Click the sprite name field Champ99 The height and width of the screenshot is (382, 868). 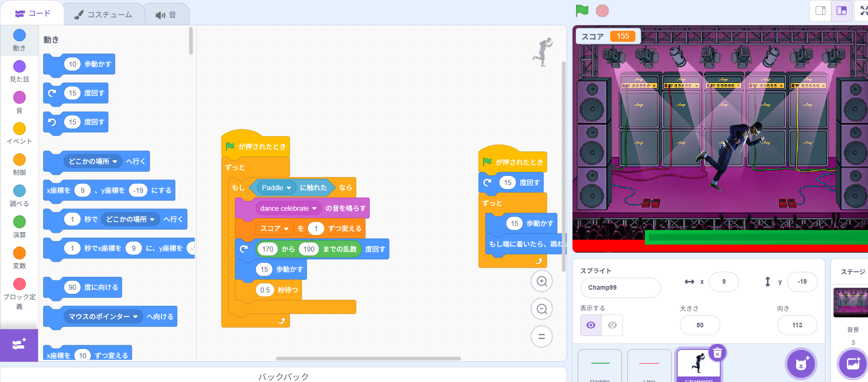tap(619, 287)
